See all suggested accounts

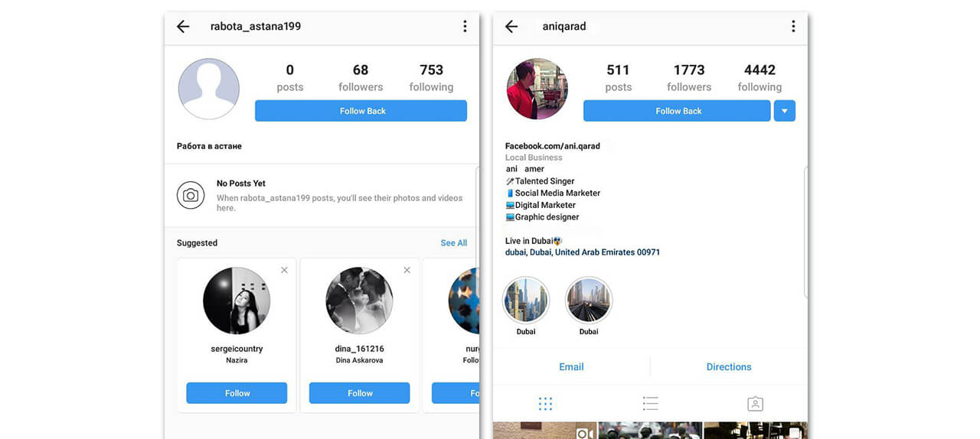pos(453,243)
